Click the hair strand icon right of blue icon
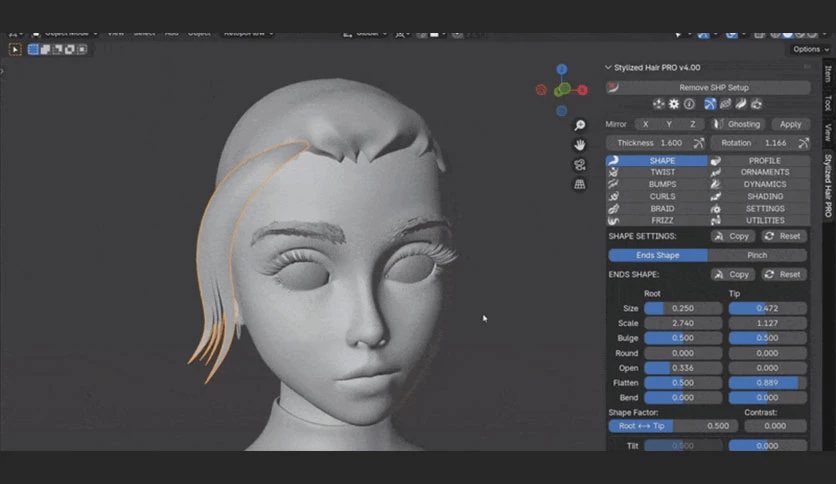Image resolution: width=836 pixels, height=484 pixels. [725, 104]
